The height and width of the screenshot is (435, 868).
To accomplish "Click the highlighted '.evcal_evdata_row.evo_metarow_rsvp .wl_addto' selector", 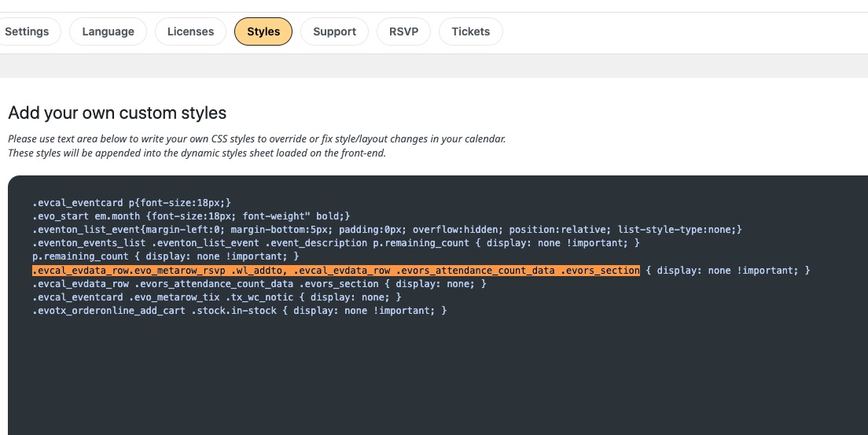I will click(336, 271).
